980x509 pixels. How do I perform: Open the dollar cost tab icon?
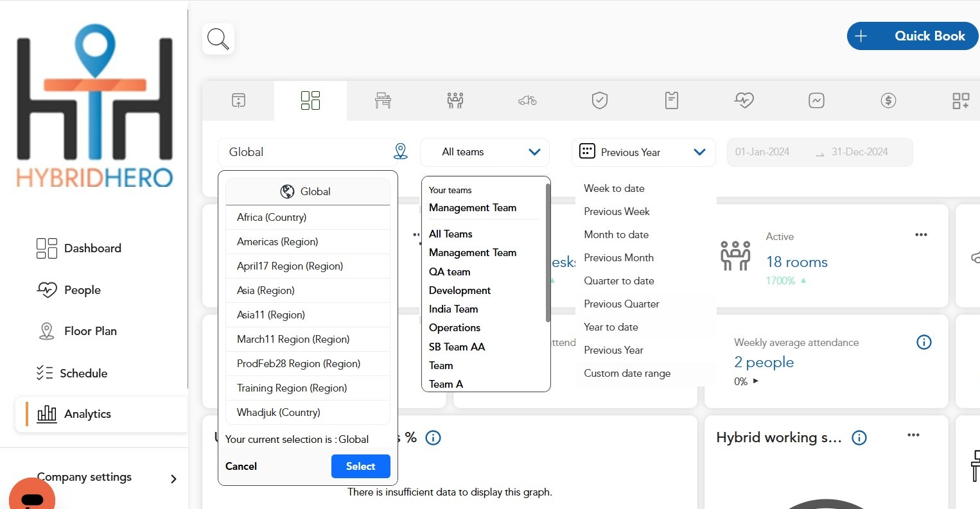coord(888,100)
